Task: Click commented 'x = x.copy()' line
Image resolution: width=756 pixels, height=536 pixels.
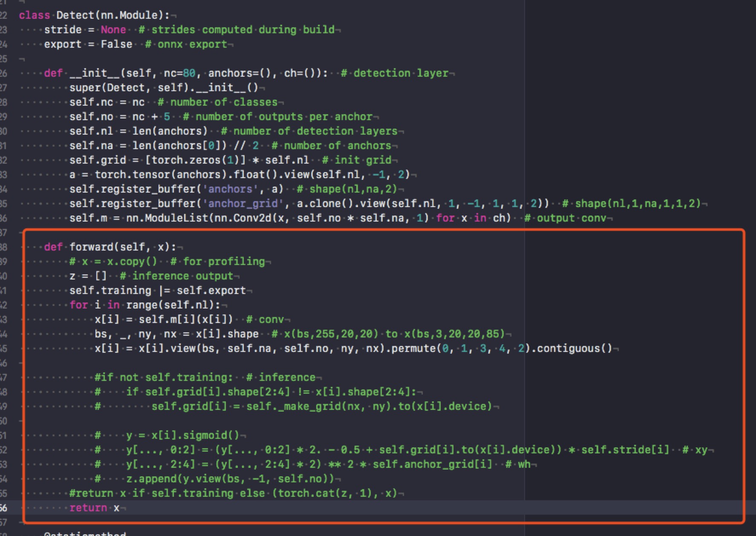Action: click(x=167, y=262)
